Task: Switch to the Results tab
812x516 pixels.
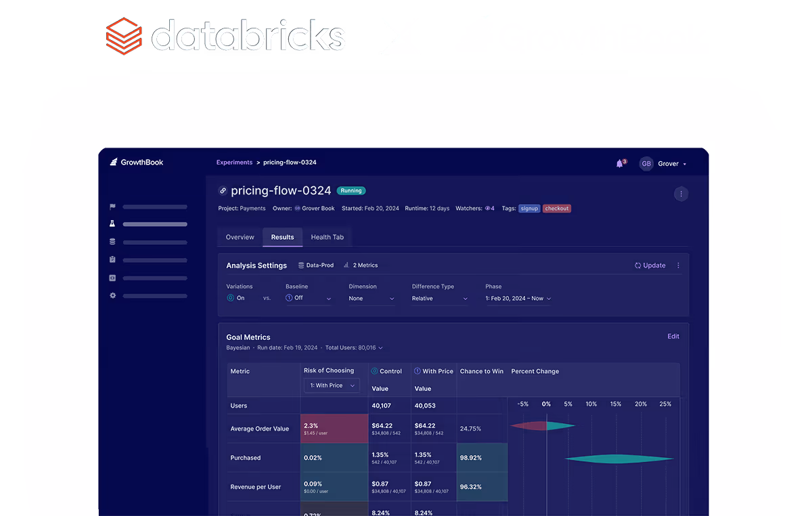Action: pos(282,237)
